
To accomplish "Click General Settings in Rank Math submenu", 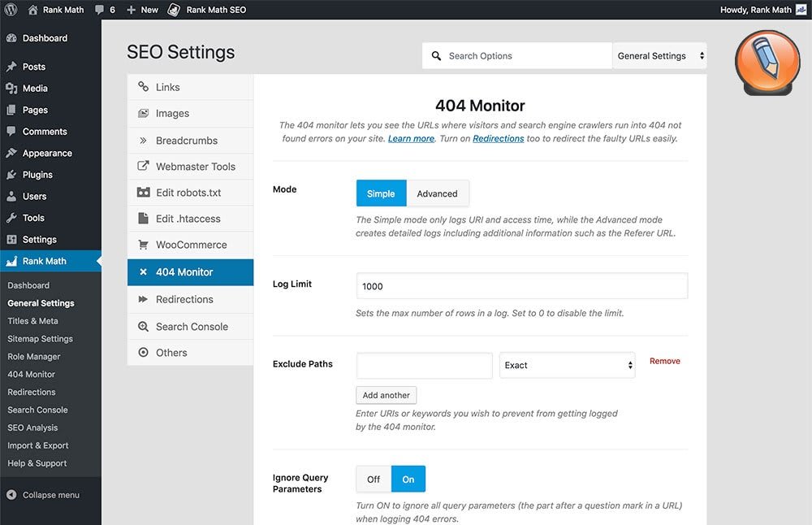I will [41, 303].
